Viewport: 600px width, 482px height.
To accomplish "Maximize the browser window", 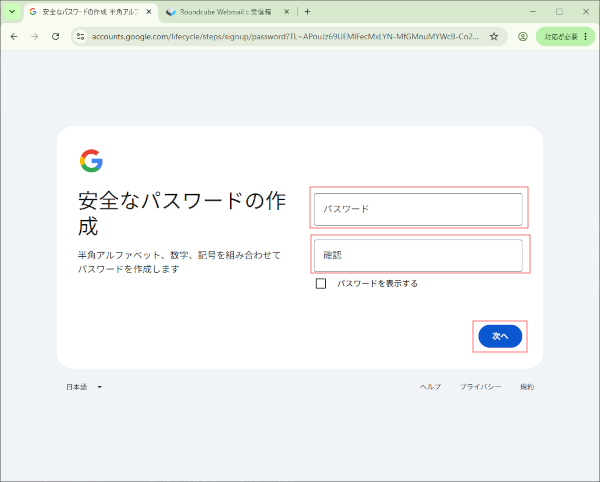I will pos(559,12).
